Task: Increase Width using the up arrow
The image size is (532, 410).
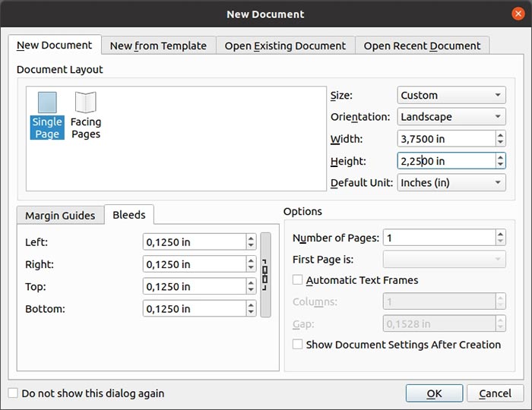Action: coord(500,135)
